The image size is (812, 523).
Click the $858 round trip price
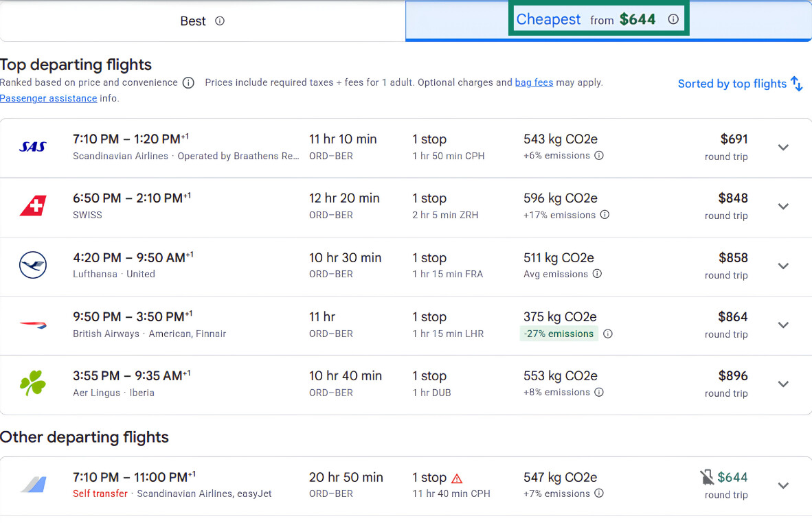(x=733, y=257)
